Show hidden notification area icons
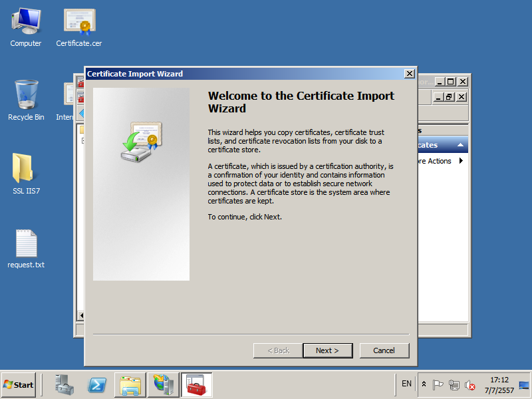The height and width of the screenshot is (399, 532). point(424,384)
